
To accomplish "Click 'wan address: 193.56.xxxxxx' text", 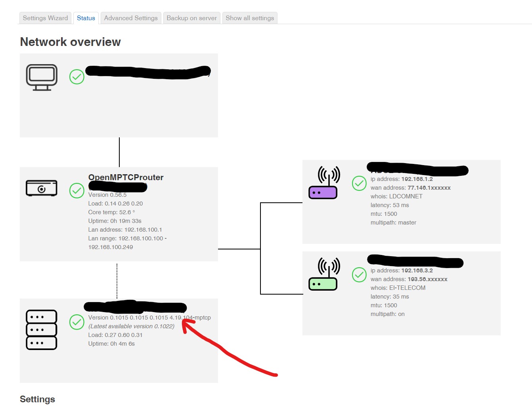I will (409, 279).
